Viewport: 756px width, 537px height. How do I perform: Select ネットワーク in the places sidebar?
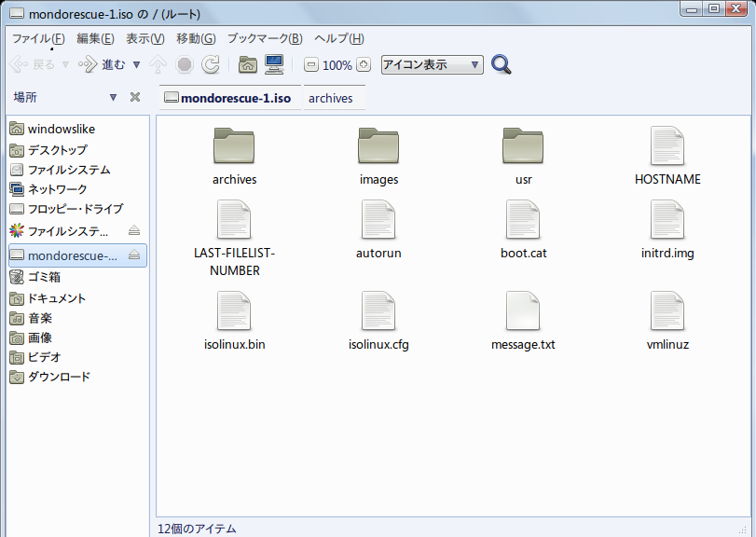(x=77, y=189)
